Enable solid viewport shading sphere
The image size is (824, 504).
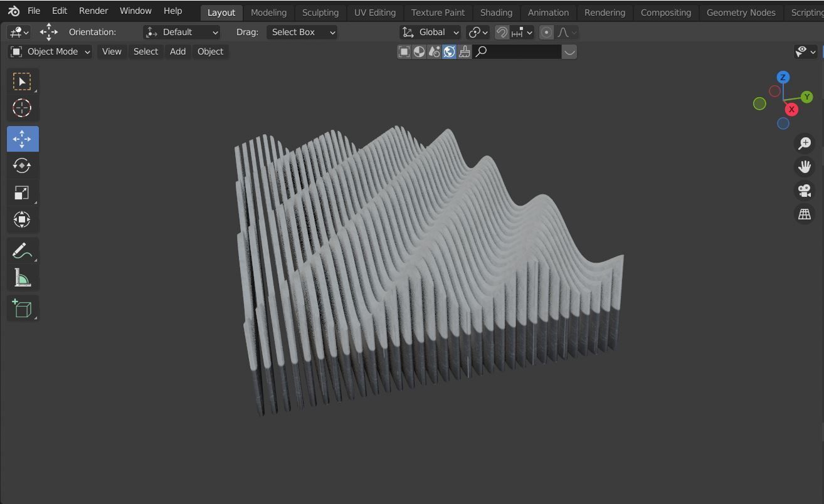419,51
